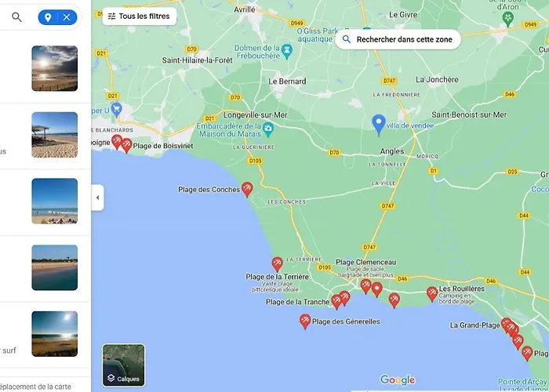Select the blue villa de vendée pin
The image size is (549, 392).
[379, 125]
